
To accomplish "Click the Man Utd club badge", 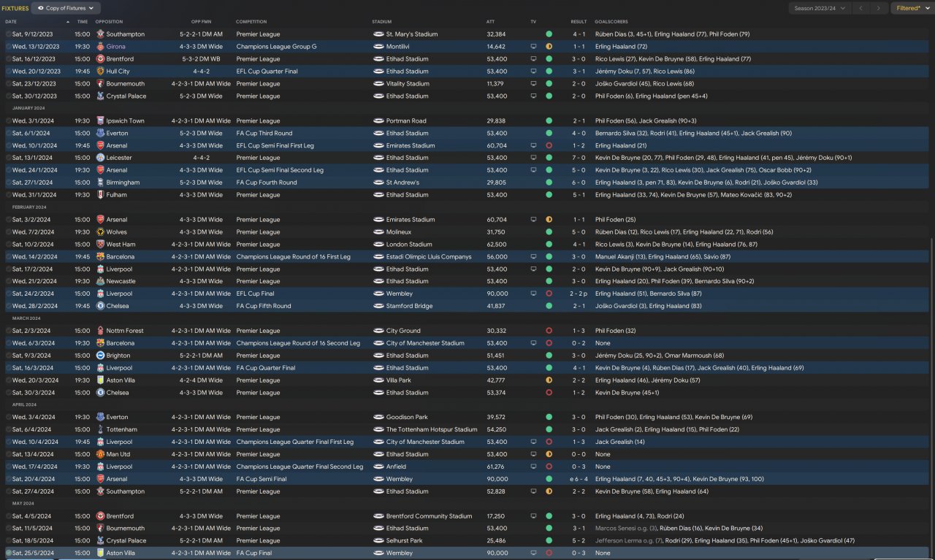I will click(100, 454).
